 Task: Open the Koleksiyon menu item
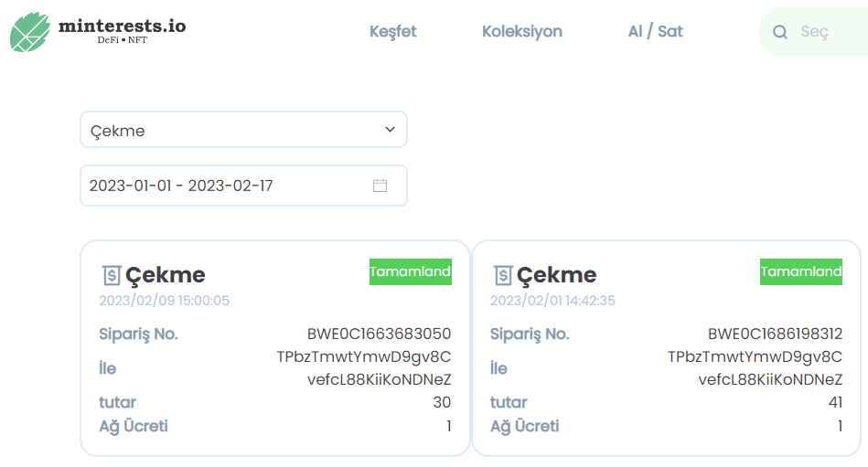(522, 32)
